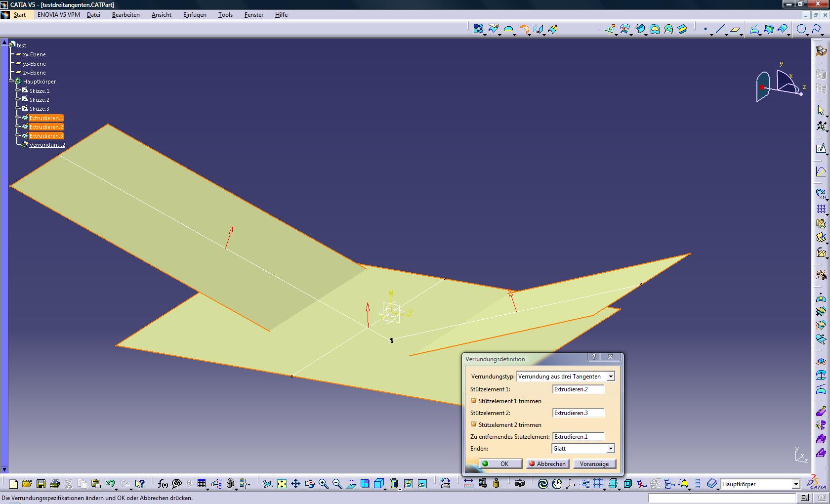Click Fit All In view icon
This screenshot has height=504, width=830.
[282, 484]
